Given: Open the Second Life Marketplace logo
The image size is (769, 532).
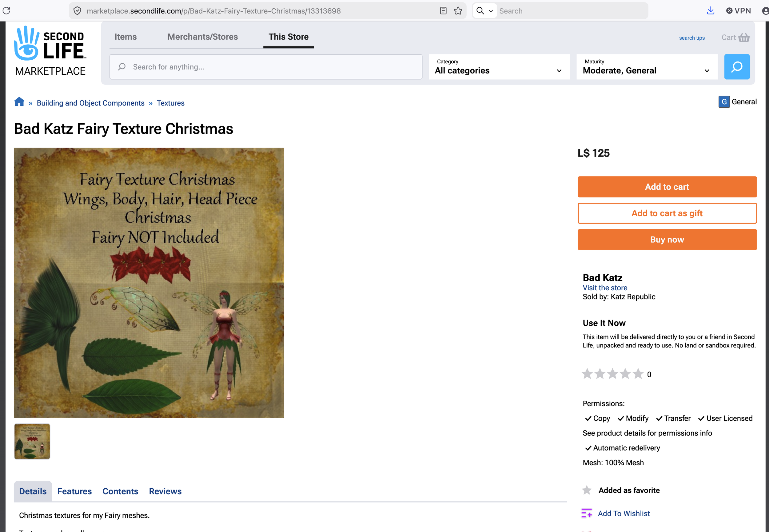Looking at the screenshot, I should click(50, 51).
